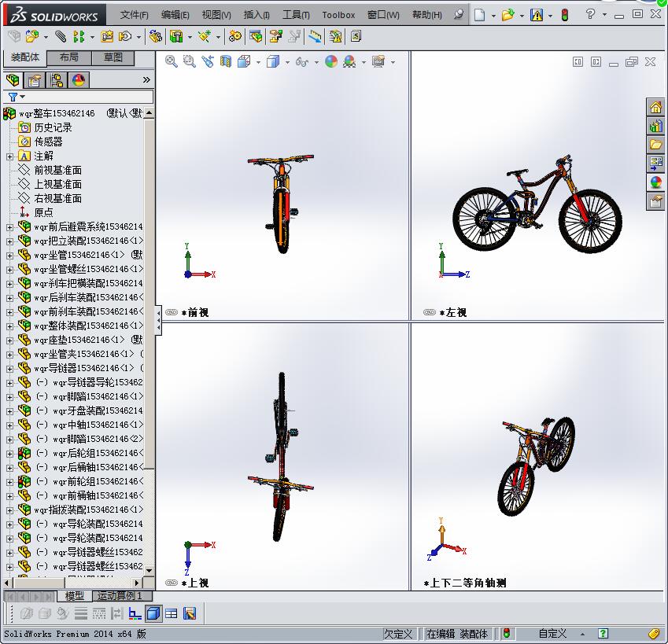Open the Toolbox menu

pos(338,15)
